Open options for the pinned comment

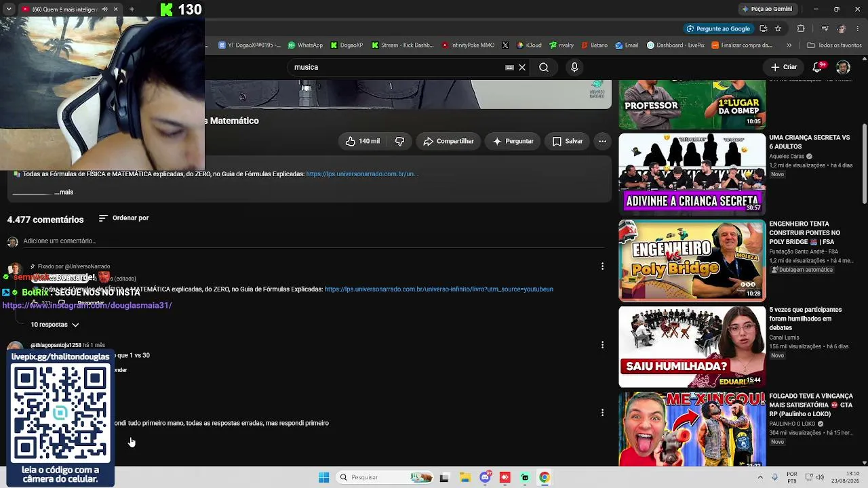click(x=602, y=266)
